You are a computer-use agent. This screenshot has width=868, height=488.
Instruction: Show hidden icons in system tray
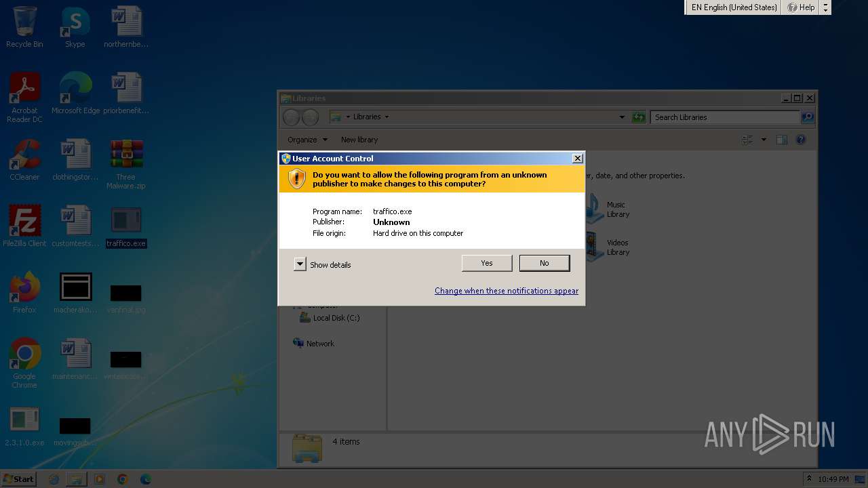click(x=809, y=479)
